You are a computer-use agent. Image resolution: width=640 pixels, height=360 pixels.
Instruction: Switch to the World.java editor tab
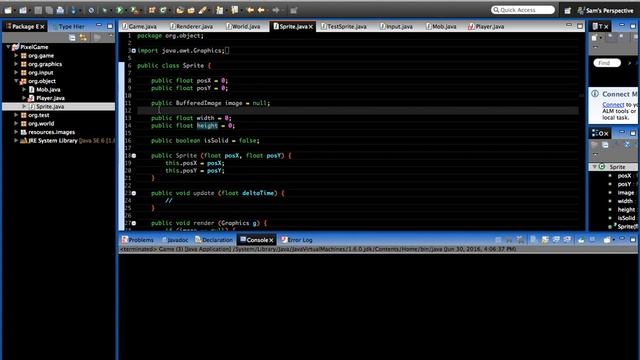pyautogui.click(x=243, y=27)
